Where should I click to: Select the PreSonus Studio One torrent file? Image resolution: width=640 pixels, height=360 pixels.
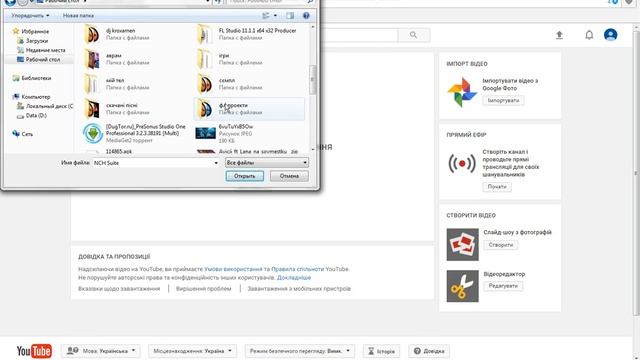click(x=135, y=133)
